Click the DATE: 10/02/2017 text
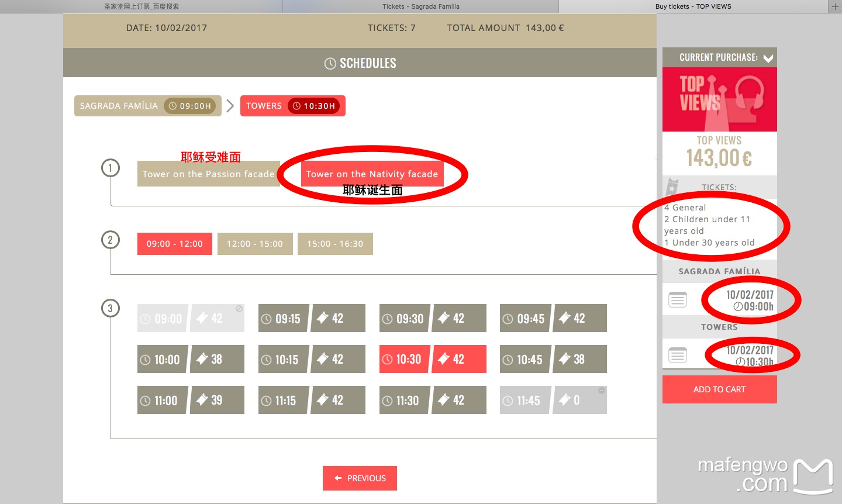 point(167,27)
